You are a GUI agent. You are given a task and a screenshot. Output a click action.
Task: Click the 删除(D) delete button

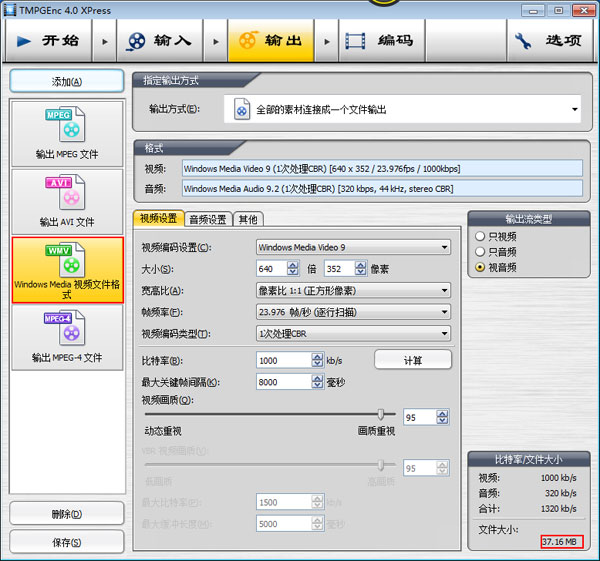[67, 514]
